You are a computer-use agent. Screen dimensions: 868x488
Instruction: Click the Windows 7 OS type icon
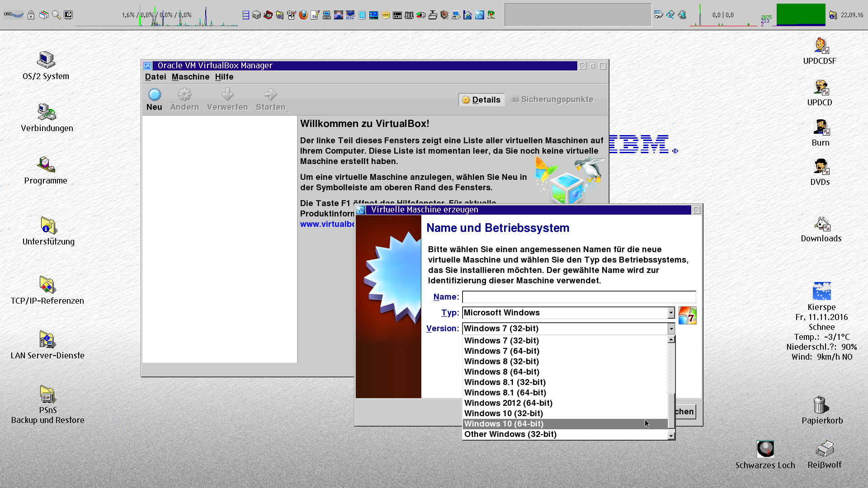coord(687,315)
